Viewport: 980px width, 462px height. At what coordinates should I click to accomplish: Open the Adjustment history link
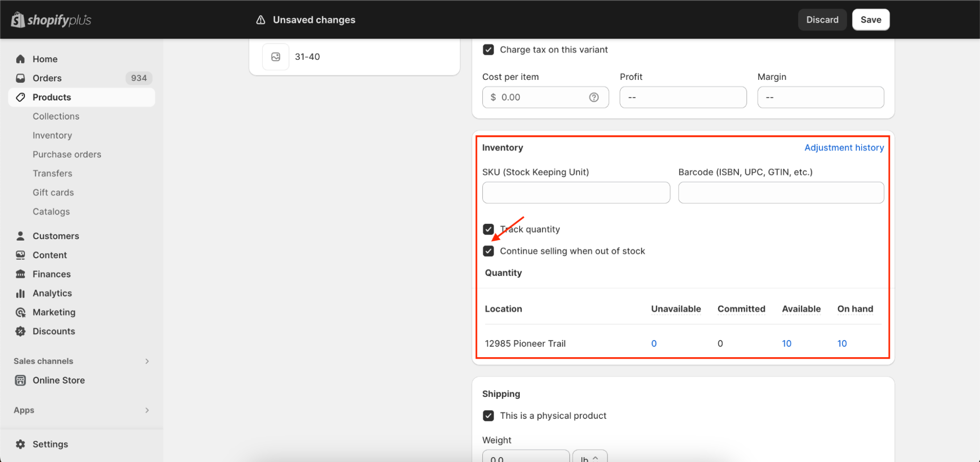click(x=844, y=148)
